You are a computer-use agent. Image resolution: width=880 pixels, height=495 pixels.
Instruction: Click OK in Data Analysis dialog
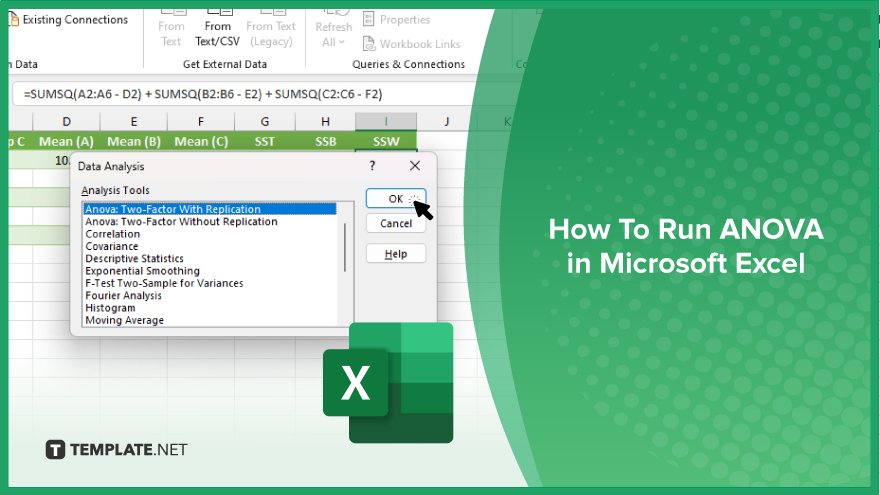(x=396, y=199)
